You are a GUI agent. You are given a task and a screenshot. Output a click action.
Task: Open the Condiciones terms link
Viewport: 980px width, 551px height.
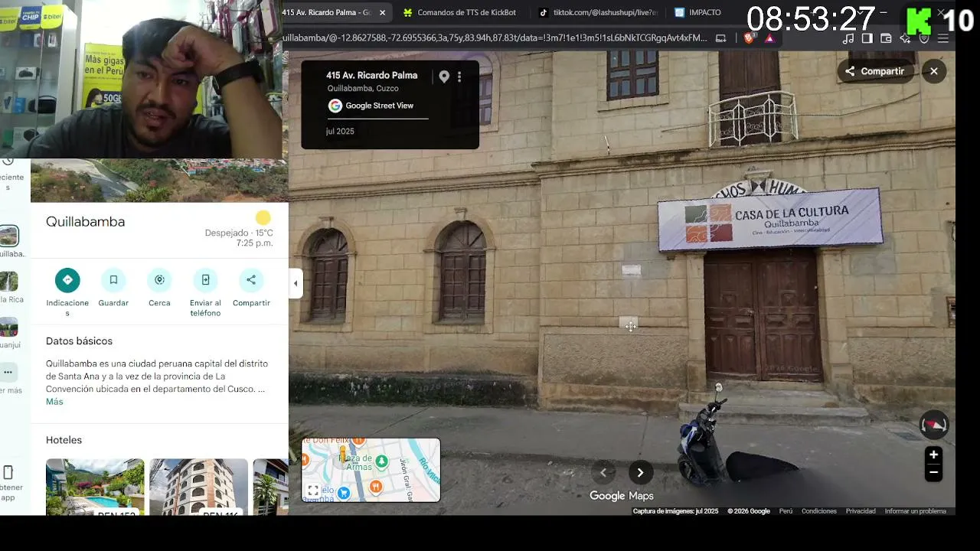coord(819,511)
